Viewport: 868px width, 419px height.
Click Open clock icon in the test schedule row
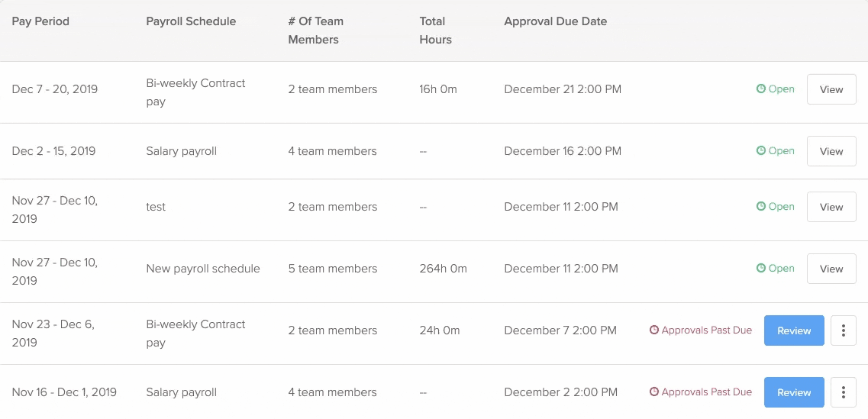click(x=761, y=207)
